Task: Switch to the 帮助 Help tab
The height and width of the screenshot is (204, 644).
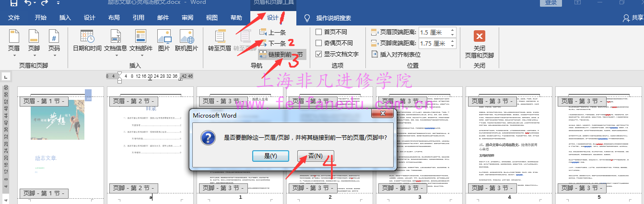Action: coord(236,18)
